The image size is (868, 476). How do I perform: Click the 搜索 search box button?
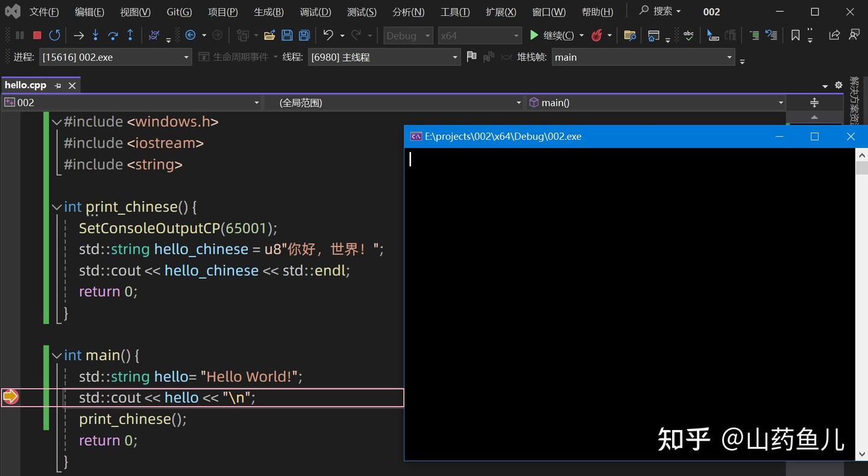coord(659,11)
